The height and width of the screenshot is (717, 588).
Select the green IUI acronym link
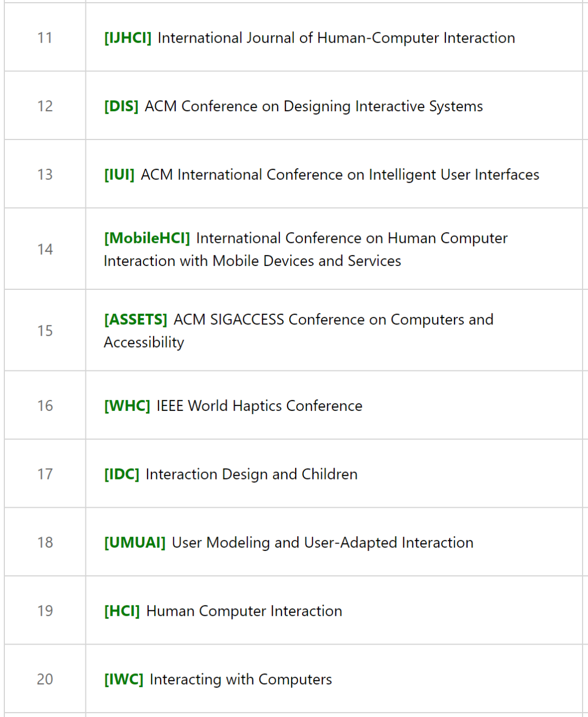coord(119,175)
